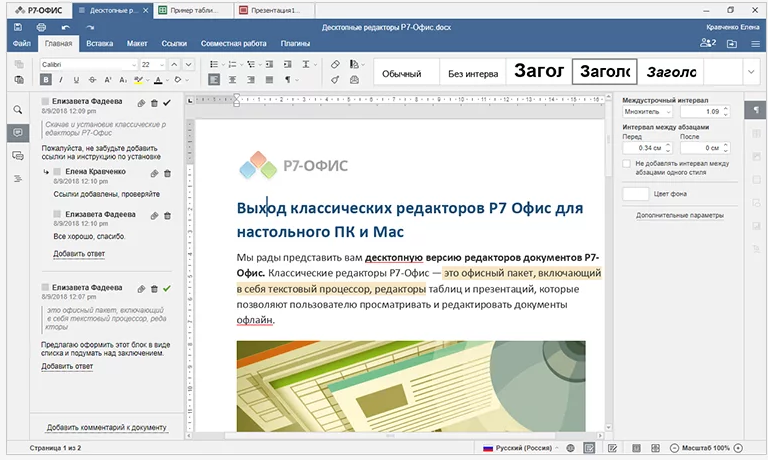The image size is (768, 460).
Task: Center align the paragraph
Action: tap(231, 80)
